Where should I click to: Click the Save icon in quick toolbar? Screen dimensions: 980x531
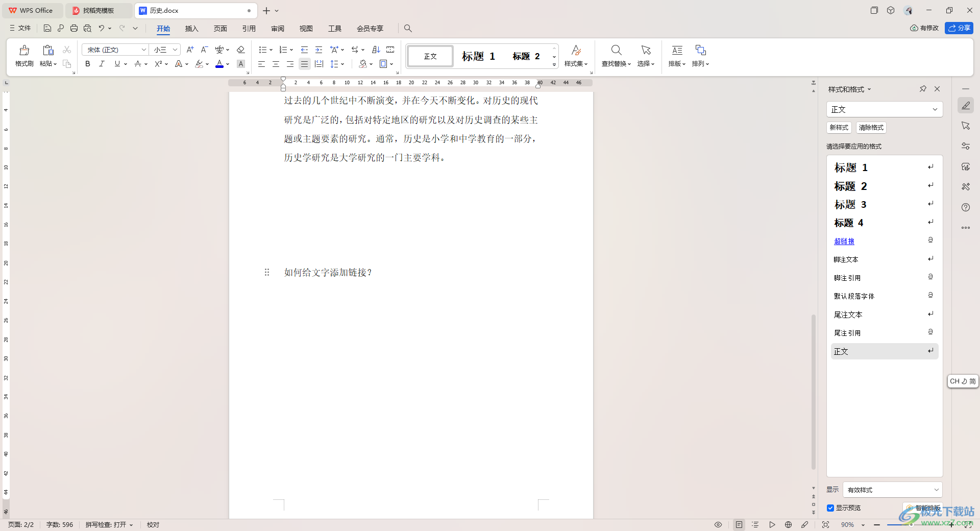tap(47, 28)
